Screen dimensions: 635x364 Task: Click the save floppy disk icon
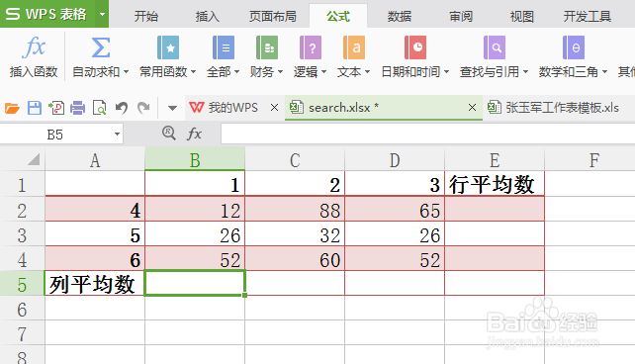[x=35, y=108]
